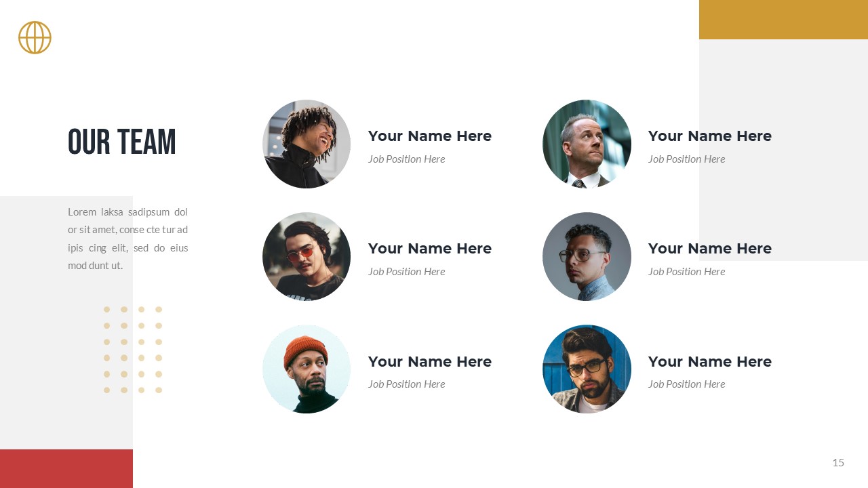Click the photo of bearded man on blue background
The height and width of the screenshot is (488, 868).
(587, 369)
